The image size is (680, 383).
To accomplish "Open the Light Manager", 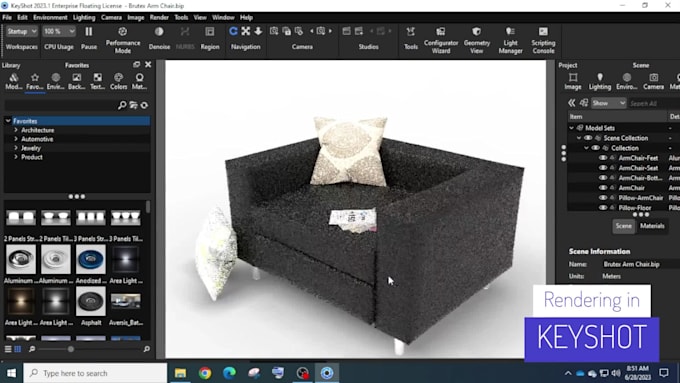I will (x=510, y=32).
